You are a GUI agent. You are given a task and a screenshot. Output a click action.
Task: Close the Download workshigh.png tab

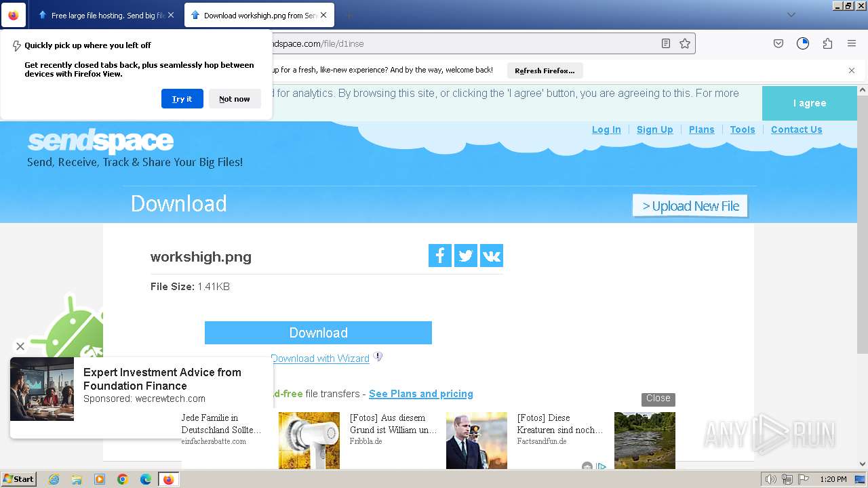tap(323, 15)
